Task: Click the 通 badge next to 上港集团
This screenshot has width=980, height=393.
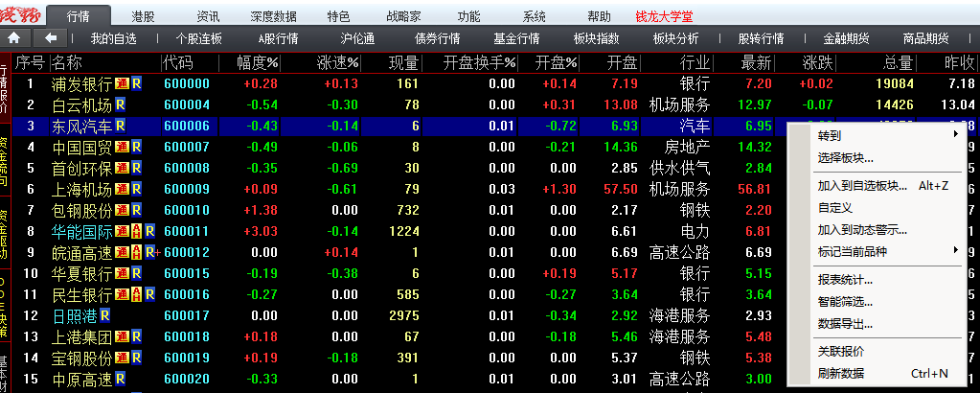Action: pos(122,336)
